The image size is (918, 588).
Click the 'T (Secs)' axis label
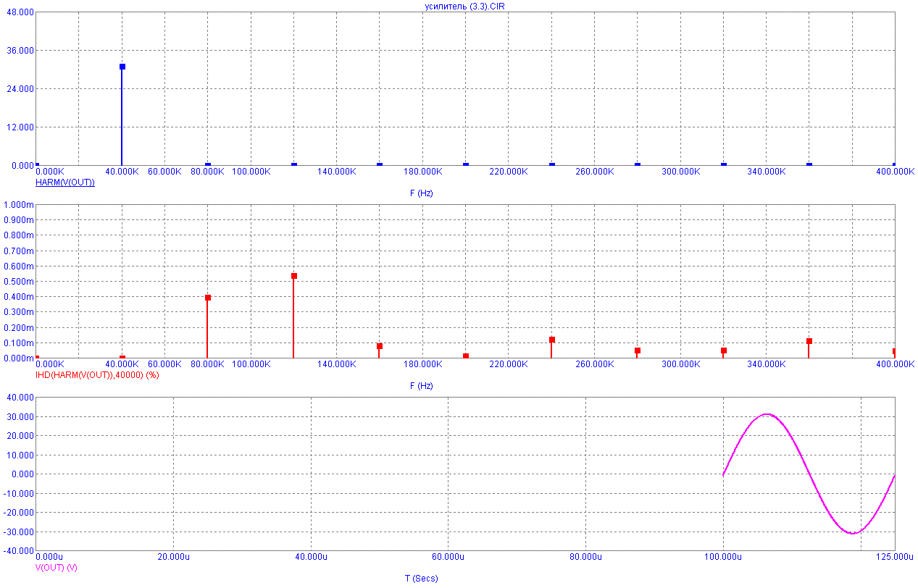(x=421, y=579)
